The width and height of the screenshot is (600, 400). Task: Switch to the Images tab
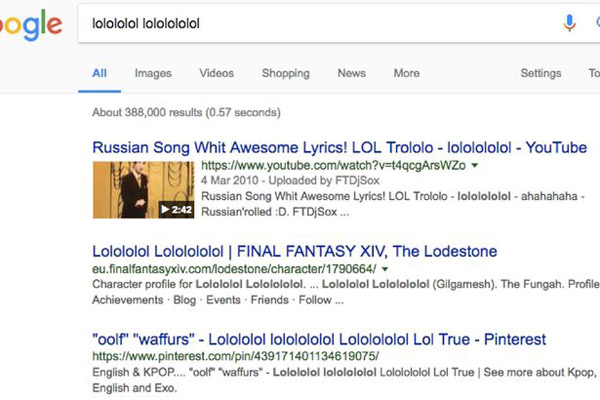click(153, 73)
